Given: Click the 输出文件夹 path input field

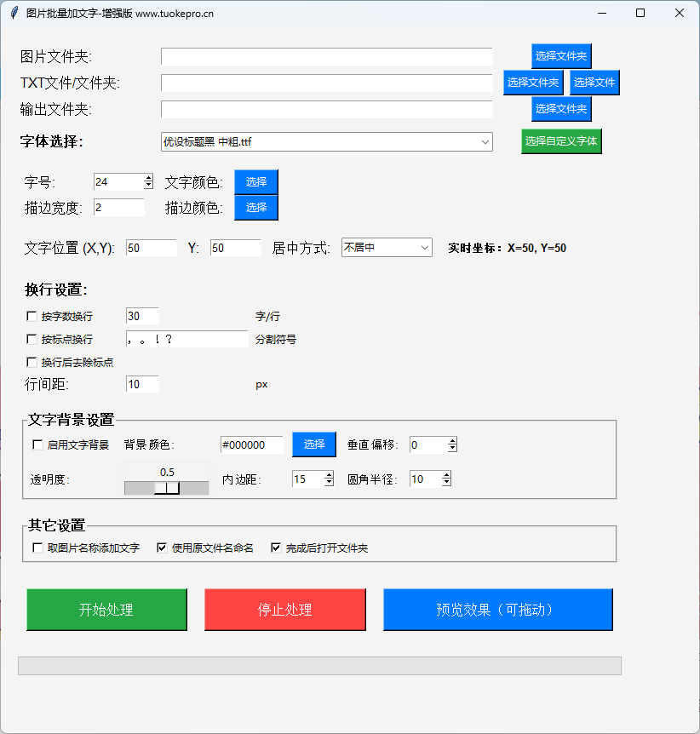Looking at the screenshot, I should tap(326, 110).
